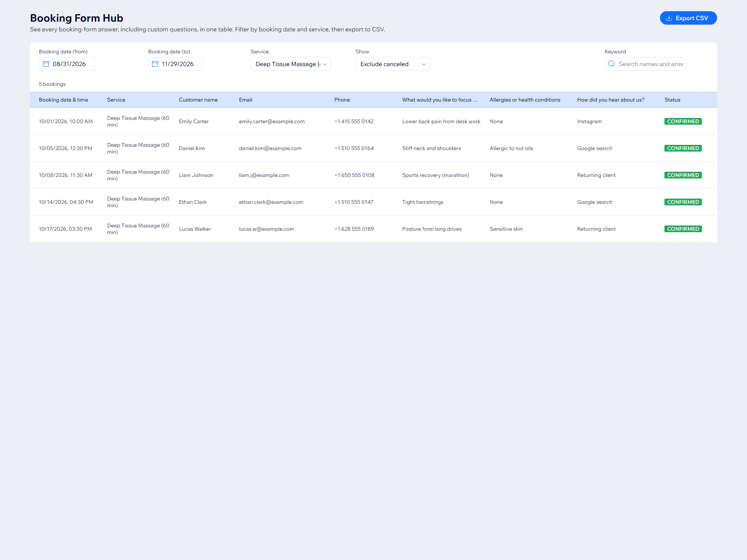Click the Stiff neck and shoulders cell
The width and height of the screenshot is (747, 560).
click(431, 148)
